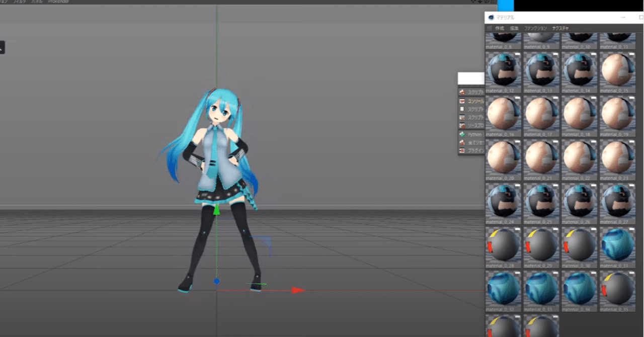Select material_0_30 gray sphere preview
This screenshot has width=644, height=337.
coord(579,245)
